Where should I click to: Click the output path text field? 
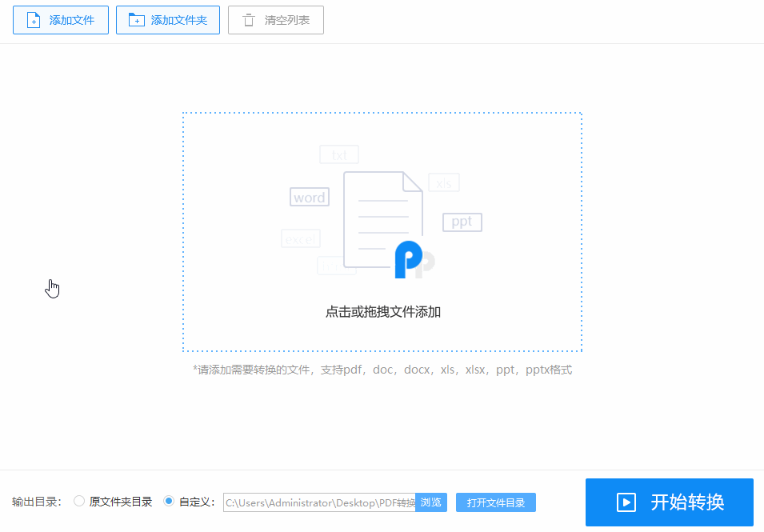tap(320, 502)
